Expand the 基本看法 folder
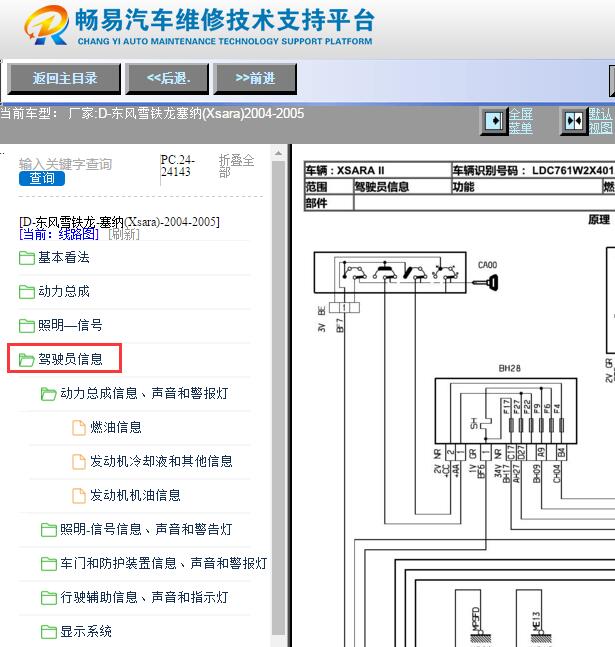This screenshot has height=647, width=615. (64, 257)
